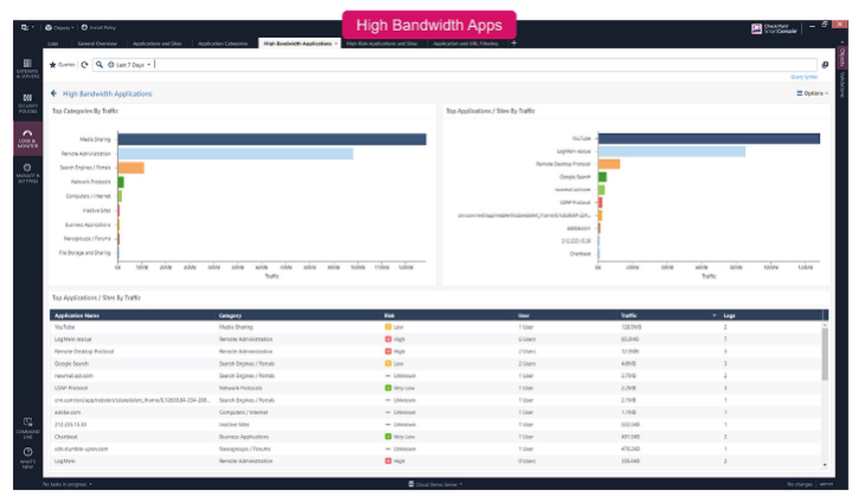Viewport: 865px width, 504px height.
Task: Open the No tasks in progress dropdown
Action: click(x=67, y=484)
